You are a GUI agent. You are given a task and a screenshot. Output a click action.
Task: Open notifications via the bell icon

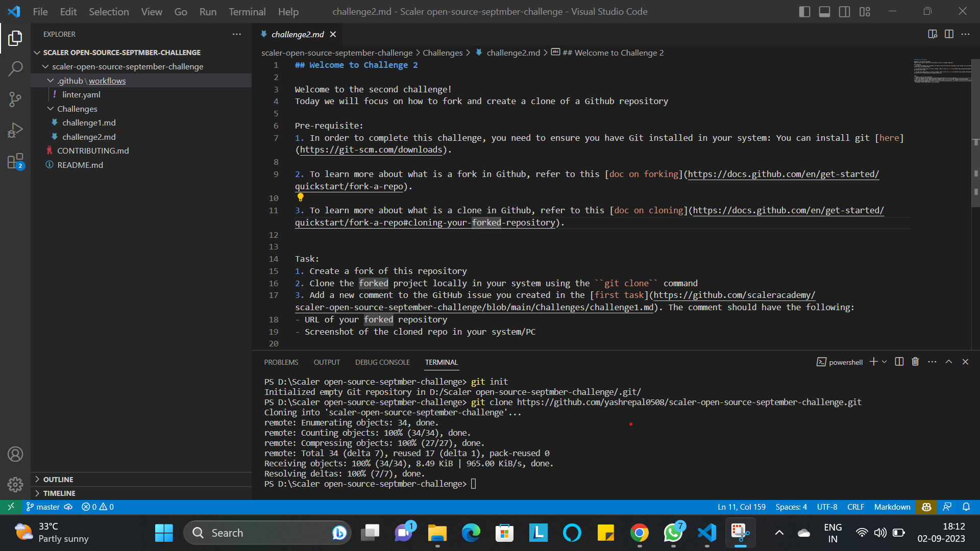[966, 507]
